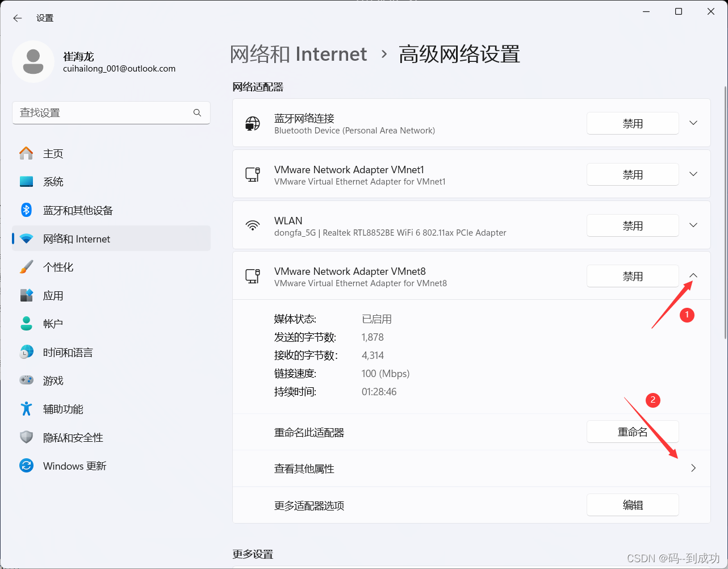728x569 pixels.
Task: Click the 4,314 bytes received value
Action: tap(373, 355)
